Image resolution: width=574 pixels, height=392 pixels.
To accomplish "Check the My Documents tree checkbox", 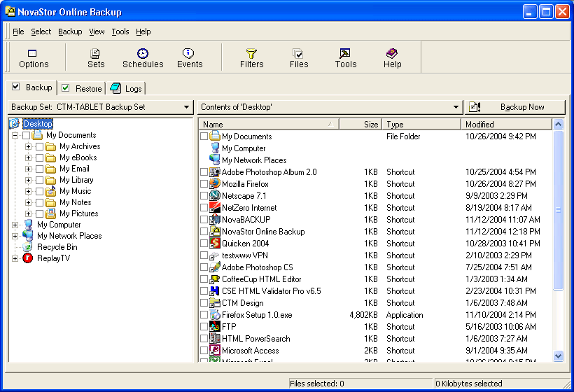I will [x=27, y=135].
